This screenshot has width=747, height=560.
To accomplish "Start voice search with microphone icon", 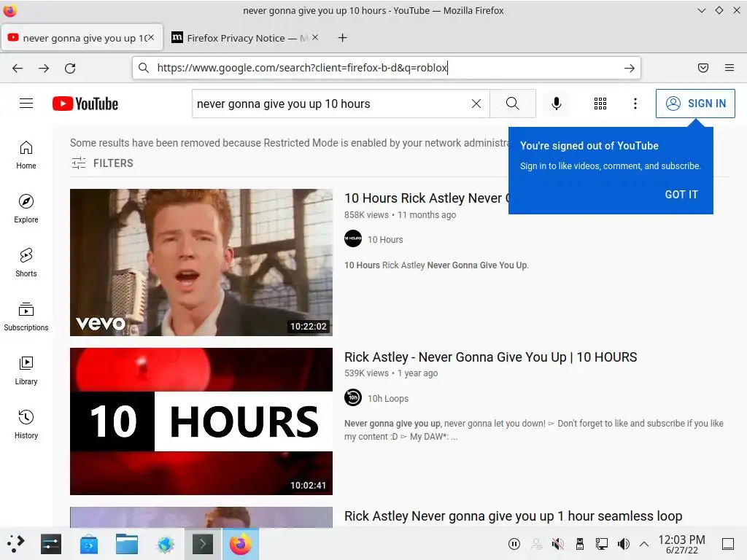I will pos(556,104).
